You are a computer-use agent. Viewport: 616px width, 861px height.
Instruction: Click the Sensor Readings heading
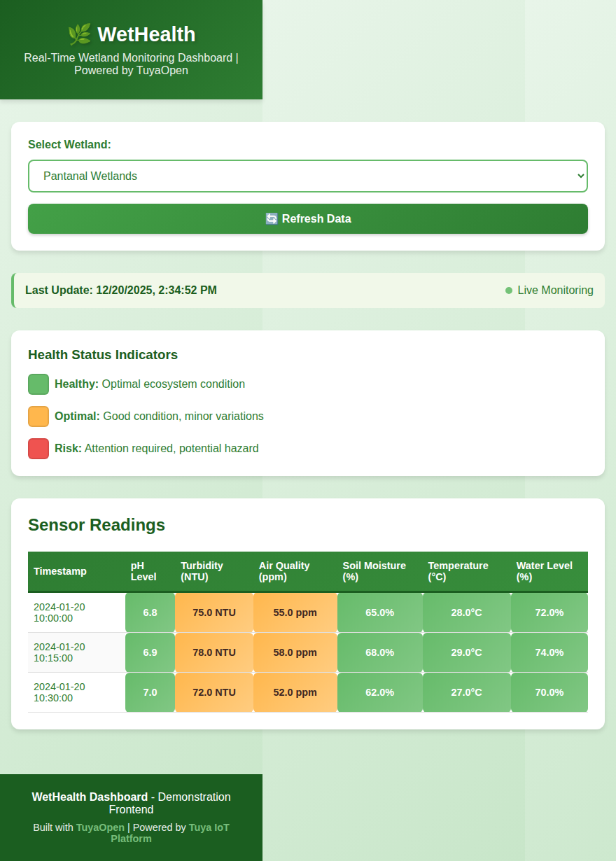[97, 525]
